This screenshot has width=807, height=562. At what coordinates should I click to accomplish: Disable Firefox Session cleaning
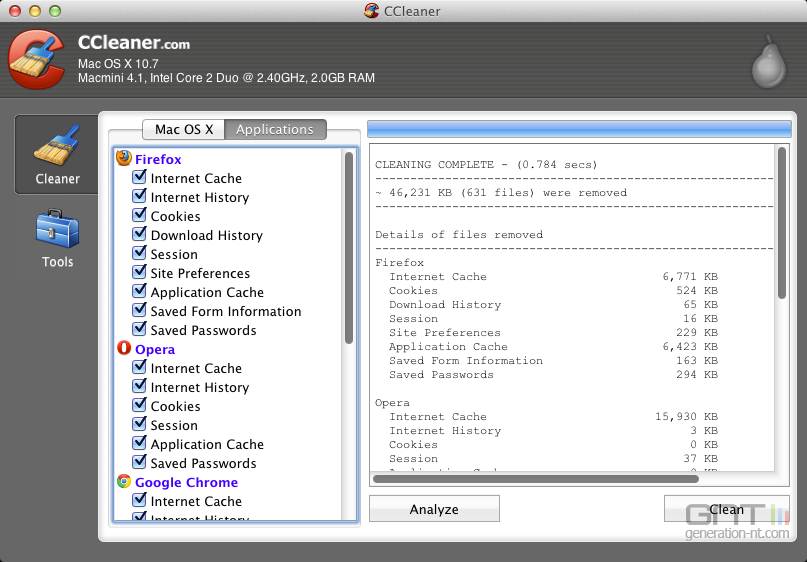(x=139, y=253)
